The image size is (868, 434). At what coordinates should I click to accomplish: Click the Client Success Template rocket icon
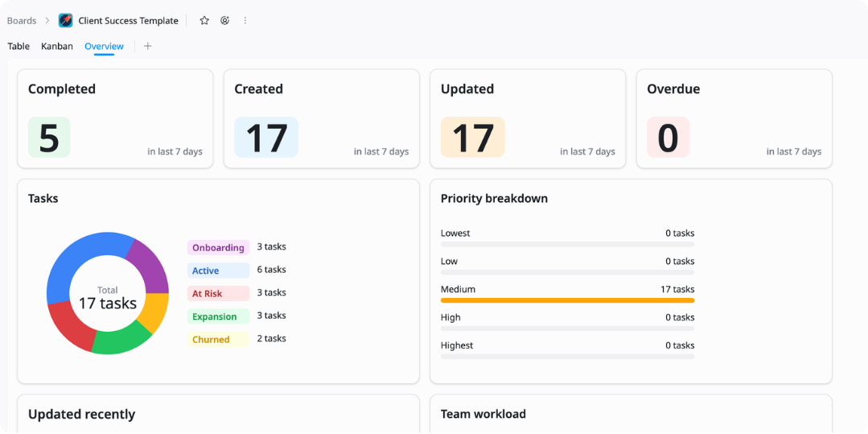point(65,20)
